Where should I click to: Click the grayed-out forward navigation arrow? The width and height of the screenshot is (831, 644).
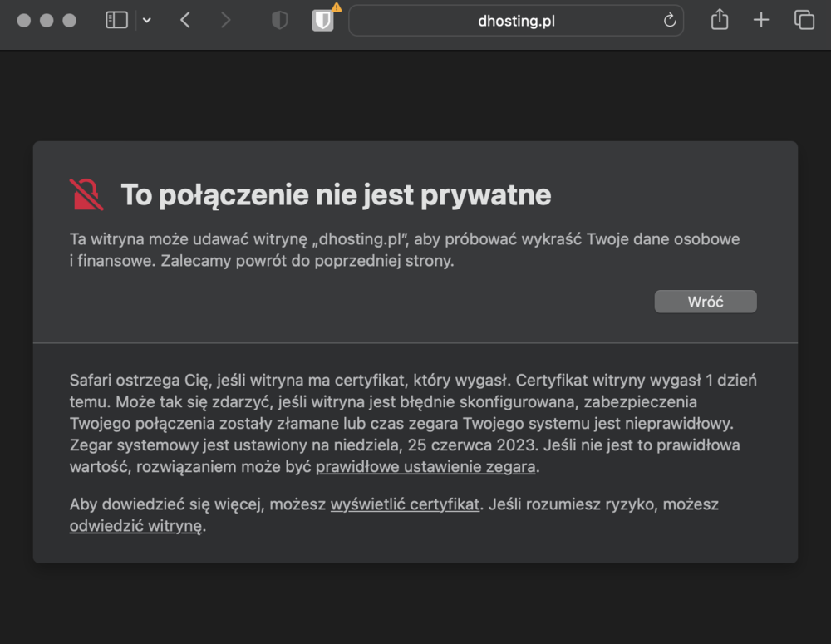(225, 20)
